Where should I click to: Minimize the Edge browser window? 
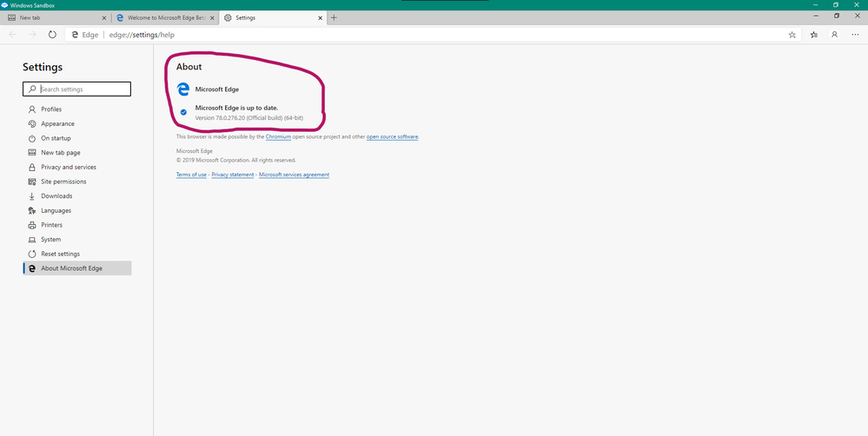(x=815, y=16)
